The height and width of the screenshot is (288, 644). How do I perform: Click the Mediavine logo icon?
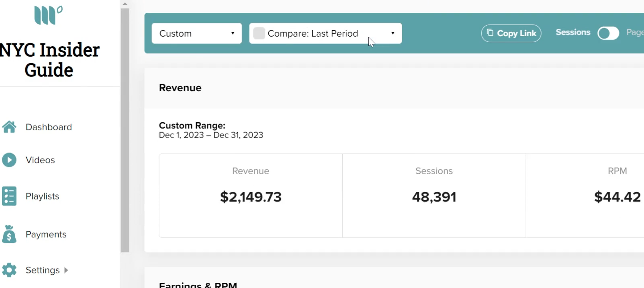pos(48,15)
